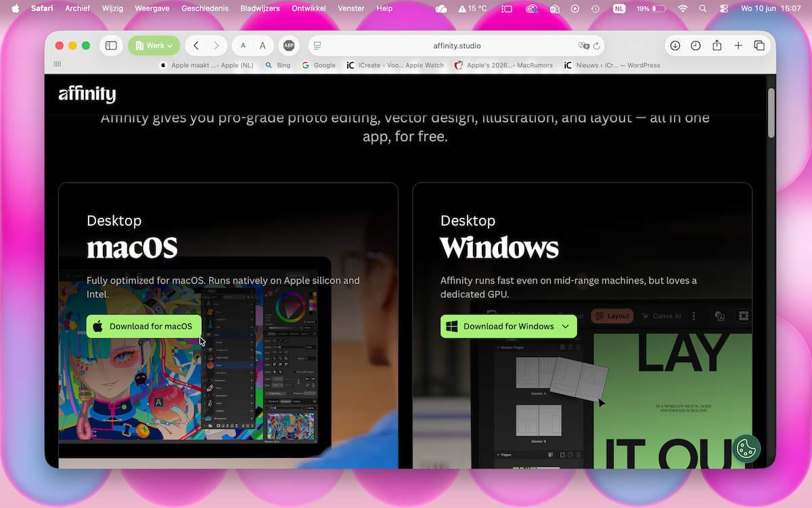Open the Weergave menu
The height and width of the screenshot is (508, 812).
pos(154,8)
